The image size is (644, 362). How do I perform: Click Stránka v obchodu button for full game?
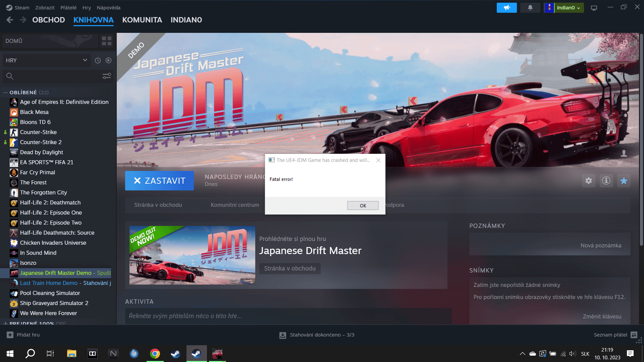pos(290,268)
